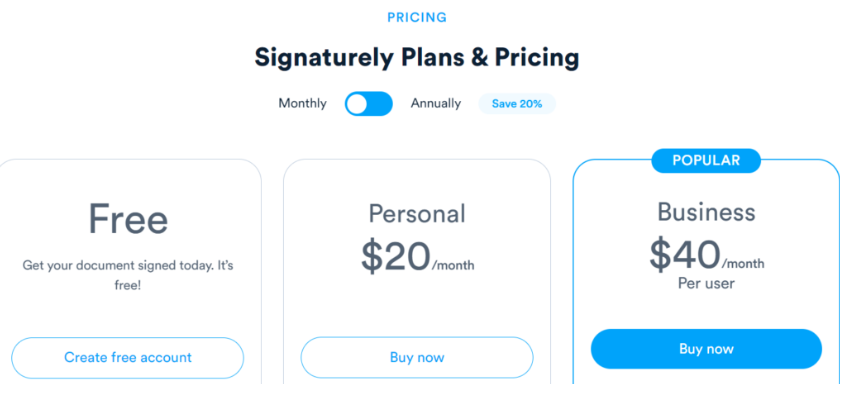Image resolution: width=852 pixels, height=408 pixels.
Task: Click the $40 Business price
Action: tap(685, 254)
